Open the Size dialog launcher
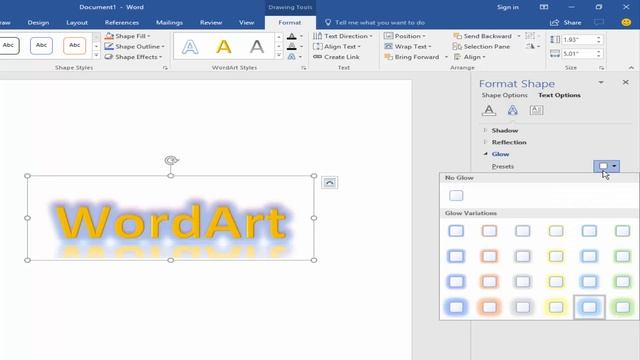This screenshot has width=640, height=360. click(x=602, y=68)
